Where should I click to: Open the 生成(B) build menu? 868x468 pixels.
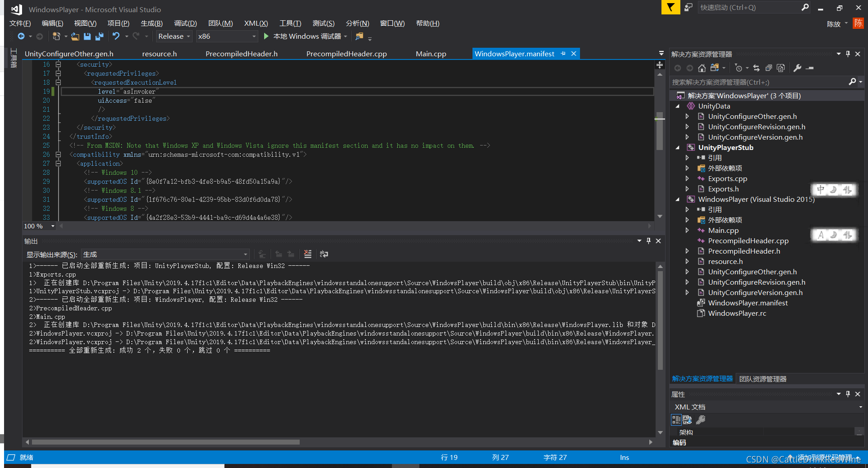coord(152,23)
